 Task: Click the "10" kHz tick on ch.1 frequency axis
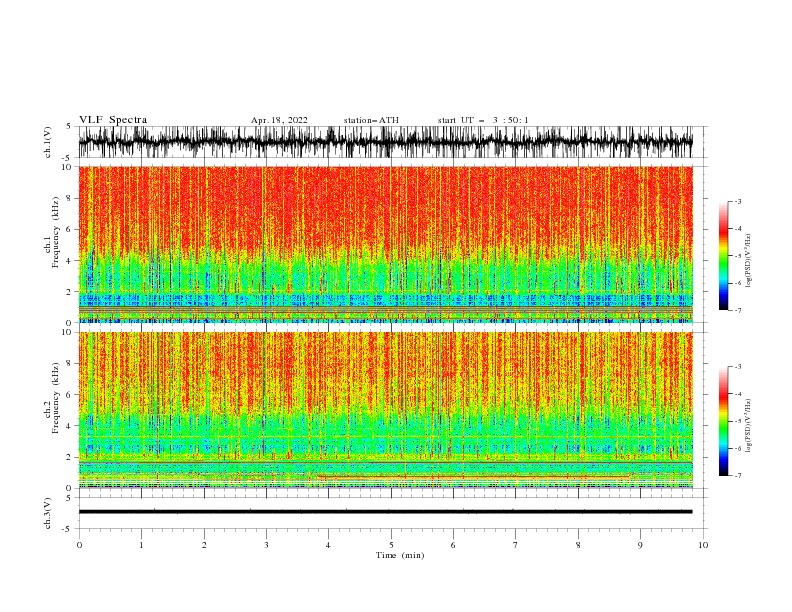[68, 167]
